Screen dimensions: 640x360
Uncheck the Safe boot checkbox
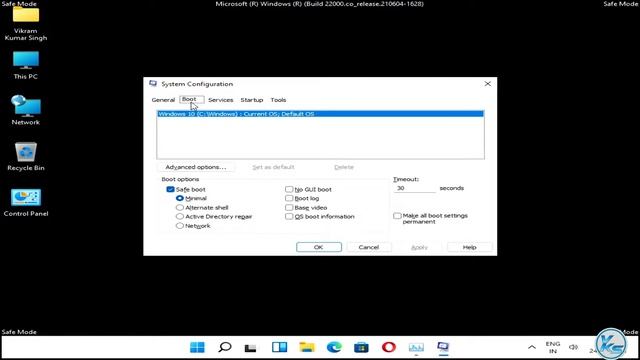tap(171, 189)
